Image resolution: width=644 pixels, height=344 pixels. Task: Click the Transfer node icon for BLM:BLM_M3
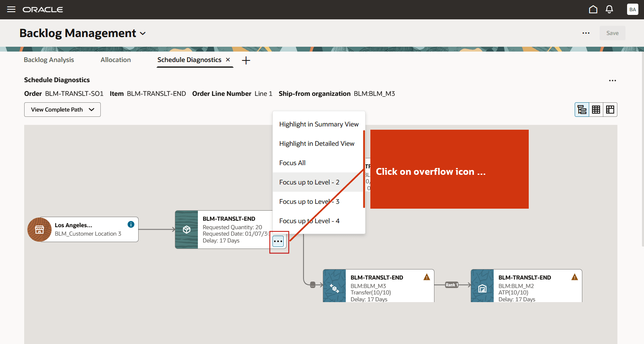pos(334,288)
